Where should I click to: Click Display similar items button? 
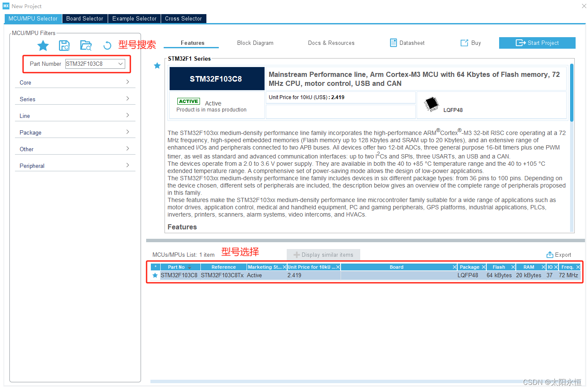click(x=323, y=255)
